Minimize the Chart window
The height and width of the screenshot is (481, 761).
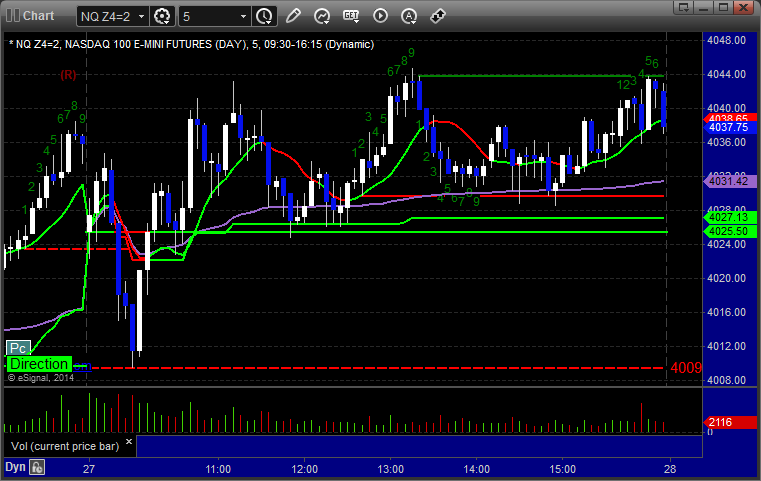pos(704,7)
